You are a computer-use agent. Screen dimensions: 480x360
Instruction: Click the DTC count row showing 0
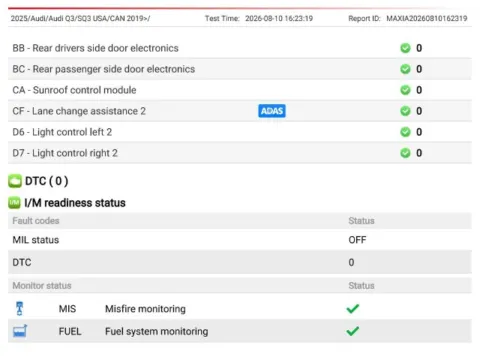tap(240, 262)
